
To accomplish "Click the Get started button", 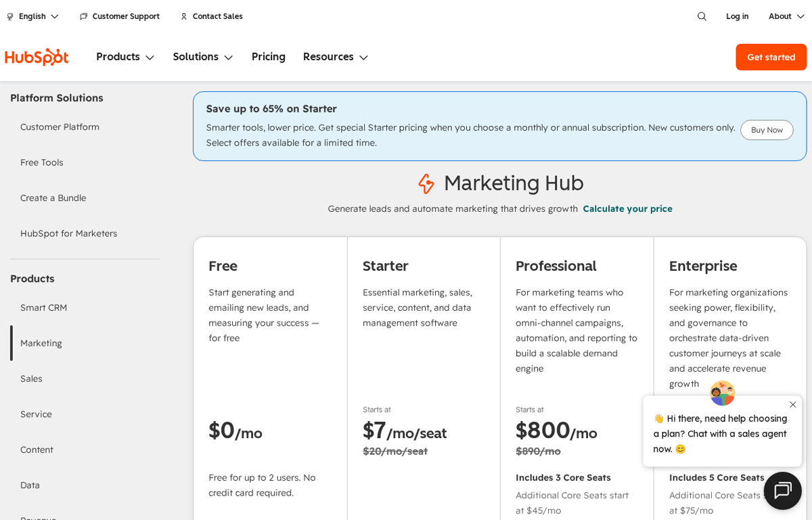I will pos(771,57).
